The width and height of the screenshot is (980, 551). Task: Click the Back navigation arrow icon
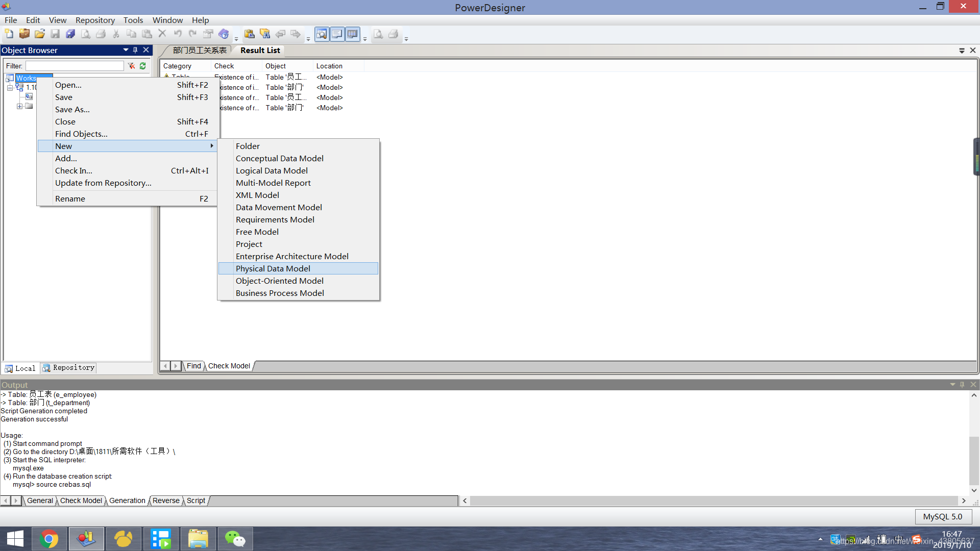click(280, 34)
